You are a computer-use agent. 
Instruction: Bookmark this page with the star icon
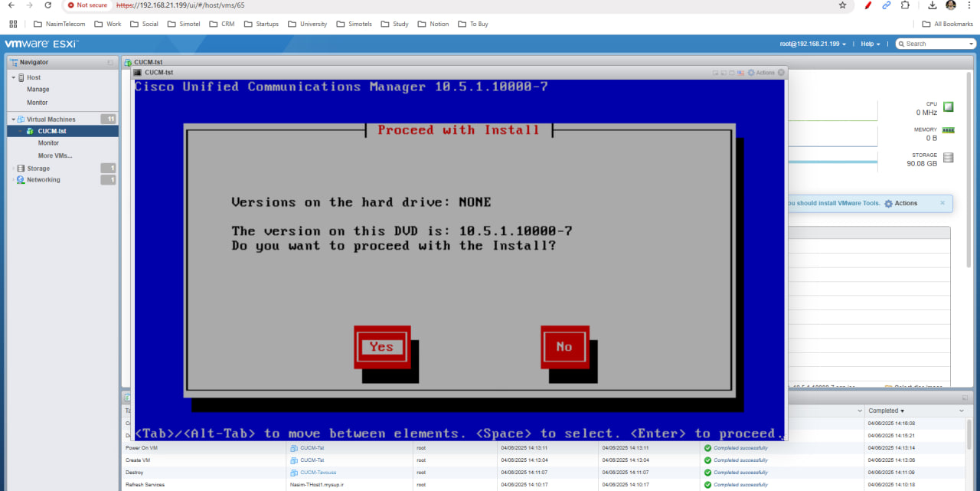[843, 5]
